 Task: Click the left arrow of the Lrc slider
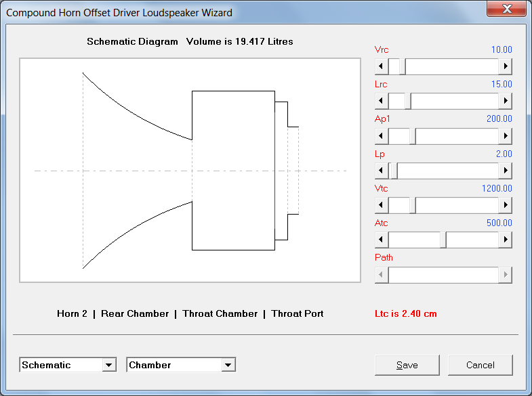[382, 101]
